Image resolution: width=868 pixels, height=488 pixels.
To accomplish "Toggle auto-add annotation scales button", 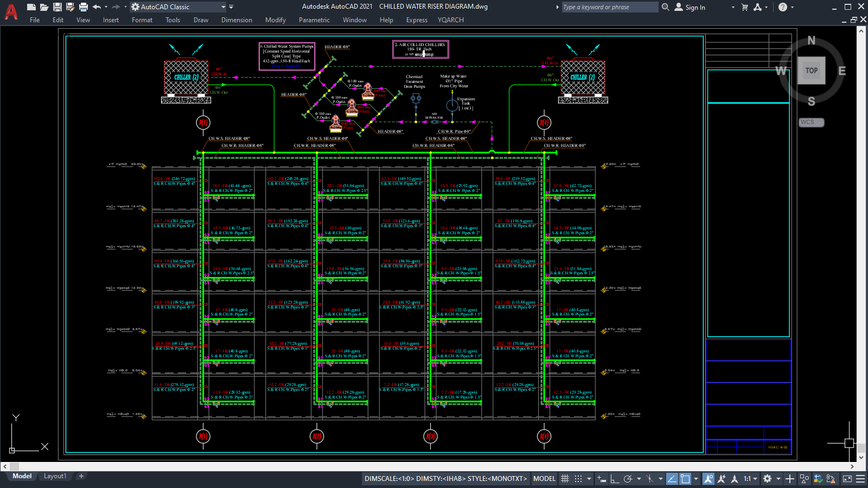I will tap(722, 479).
